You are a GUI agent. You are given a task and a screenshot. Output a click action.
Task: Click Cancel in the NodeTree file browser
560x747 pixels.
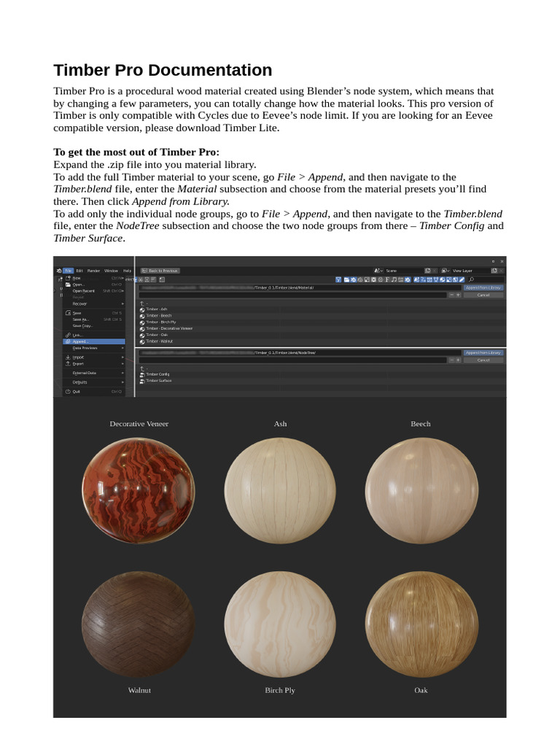(x=483, y=360)
